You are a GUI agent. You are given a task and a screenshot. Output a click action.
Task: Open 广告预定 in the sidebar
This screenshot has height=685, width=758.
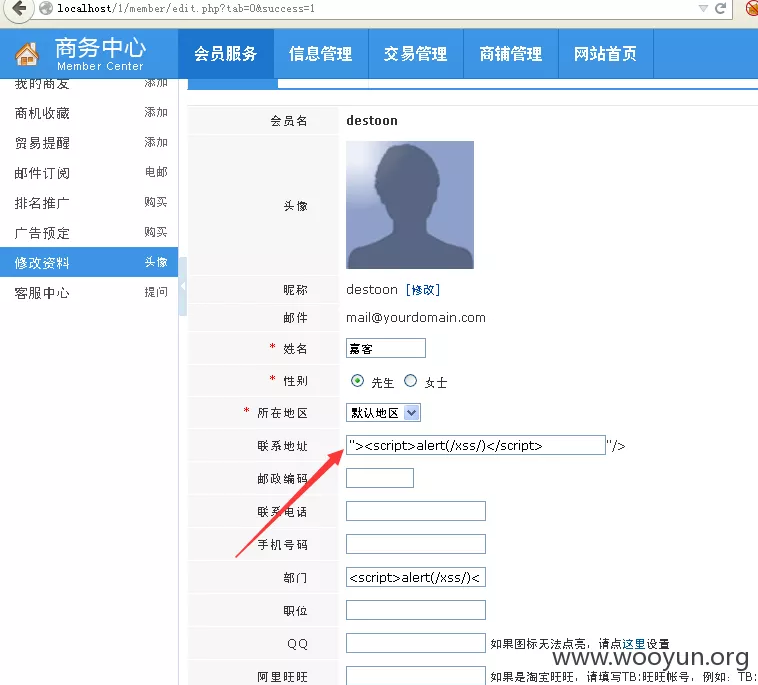(x=42, y=233)
